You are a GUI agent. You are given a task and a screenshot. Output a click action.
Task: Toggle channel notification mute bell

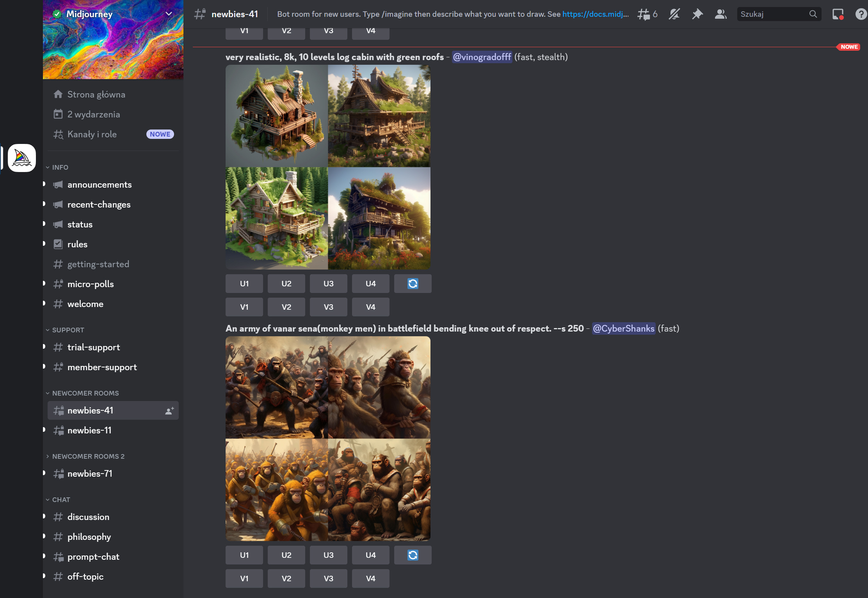[674, 14]
